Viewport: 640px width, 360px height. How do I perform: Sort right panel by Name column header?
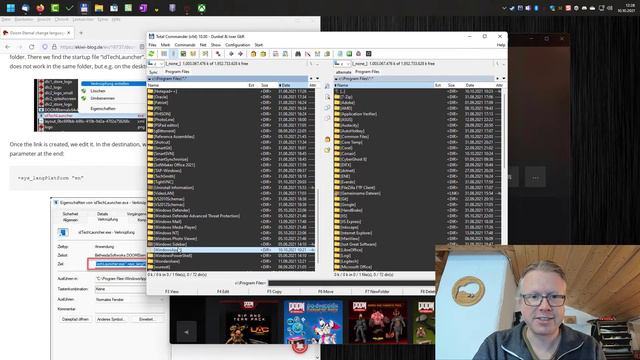[384, 85]
